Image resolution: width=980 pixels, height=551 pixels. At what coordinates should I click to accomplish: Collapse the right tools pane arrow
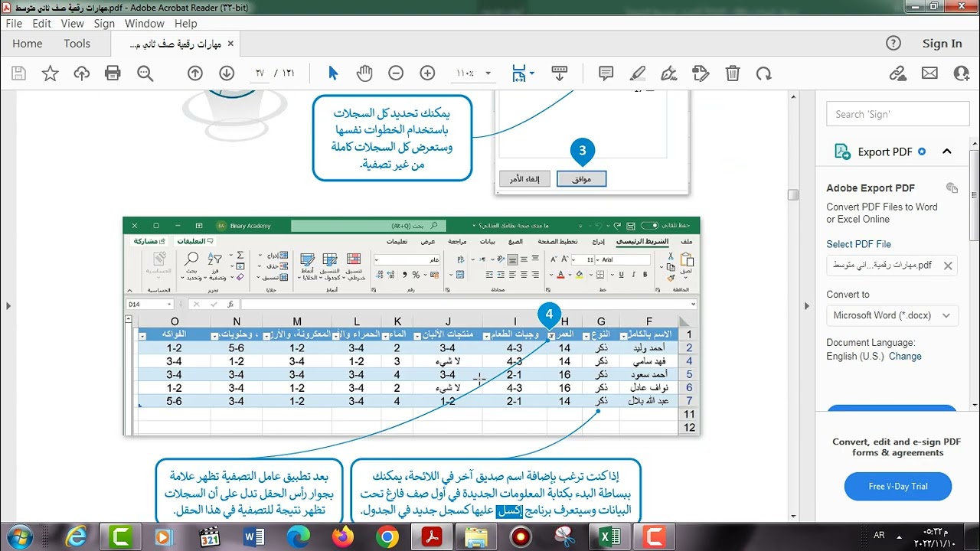(x=806, y=306)
